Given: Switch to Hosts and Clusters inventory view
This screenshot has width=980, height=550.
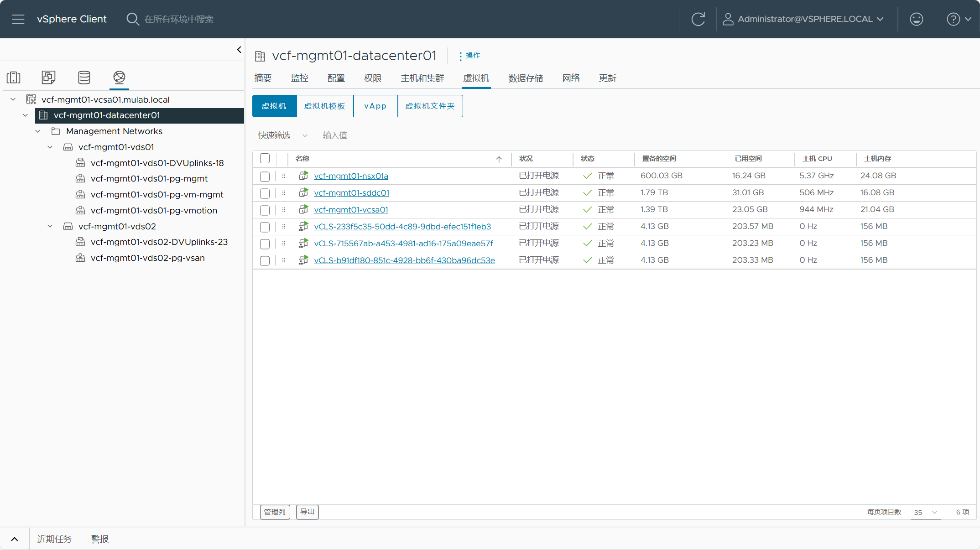Looking at the screenshot, I should click(x=14, y=77).
